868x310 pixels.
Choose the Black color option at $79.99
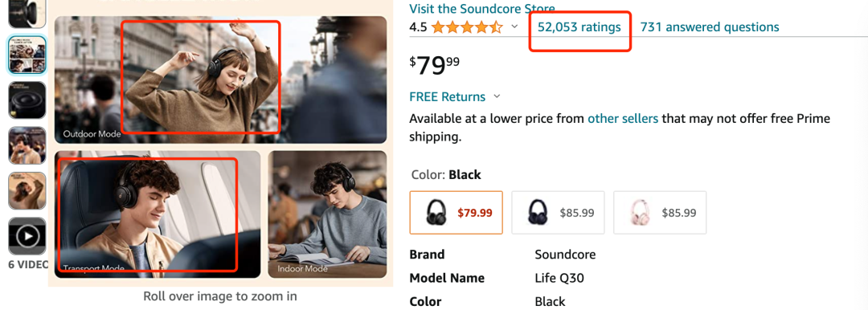[x=457, y=213]
